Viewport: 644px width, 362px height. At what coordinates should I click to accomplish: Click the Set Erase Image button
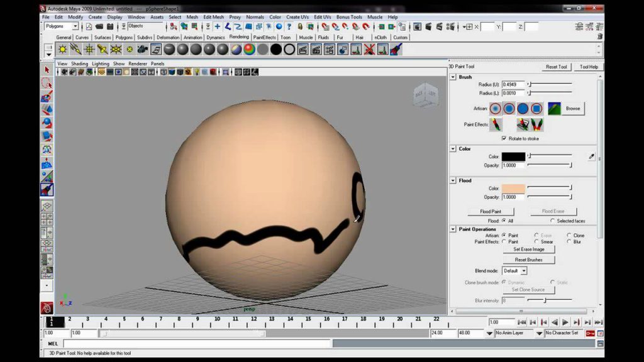point(528,249)
